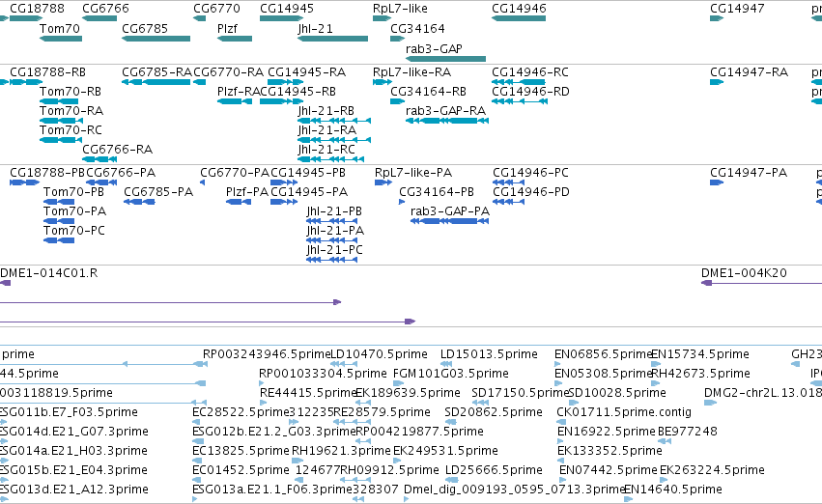
Task: Open EST EN14640.5prime
Action: click(x=629, y=499)
